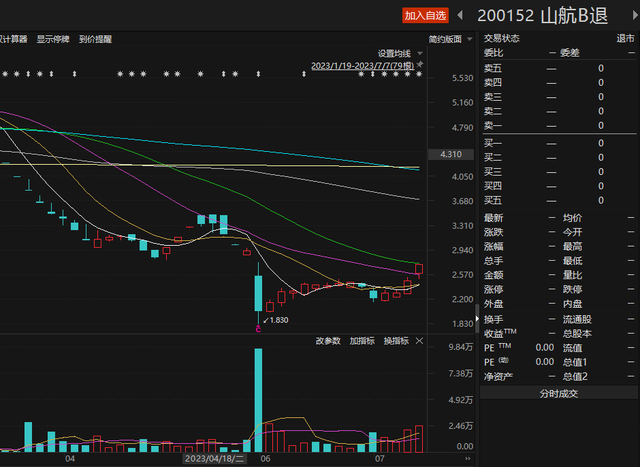This screenshot has height=467, width=640.
Task: Click the 加入自选 button
Action: point(426,15)
